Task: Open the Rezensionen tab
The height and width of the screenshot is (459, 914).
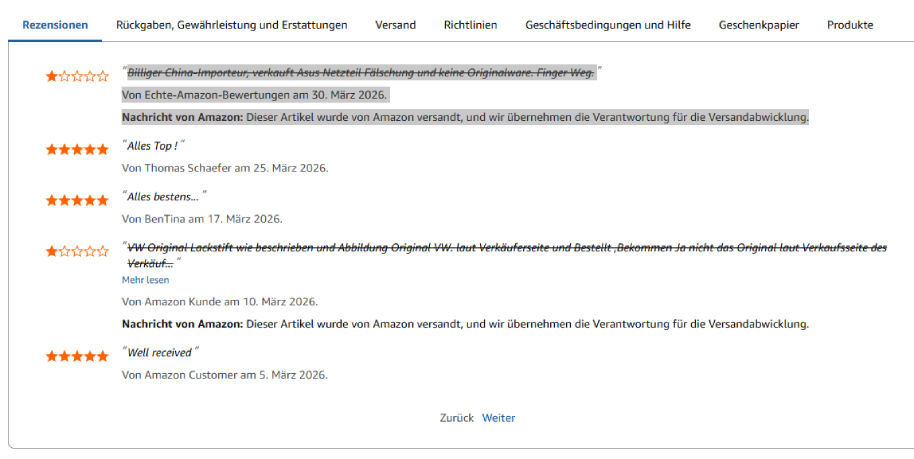Action: (x=55, y=25)
